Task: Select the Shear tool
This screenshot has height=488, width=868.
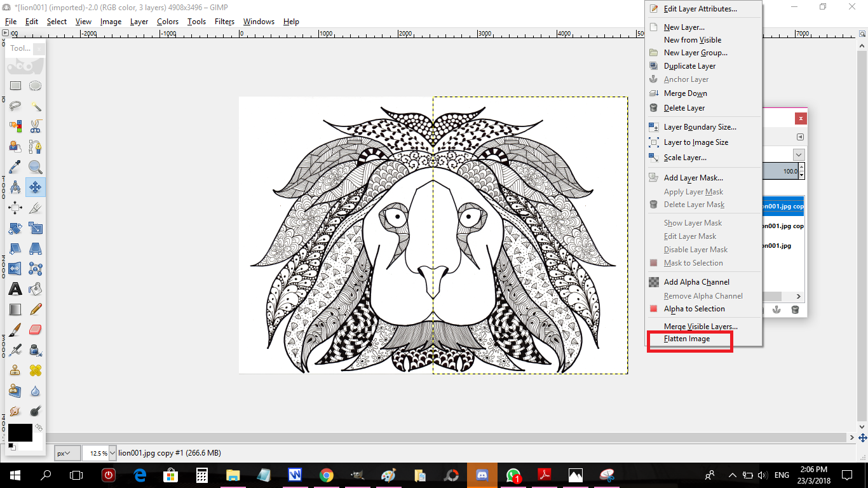Action: [x=15, y=248]
